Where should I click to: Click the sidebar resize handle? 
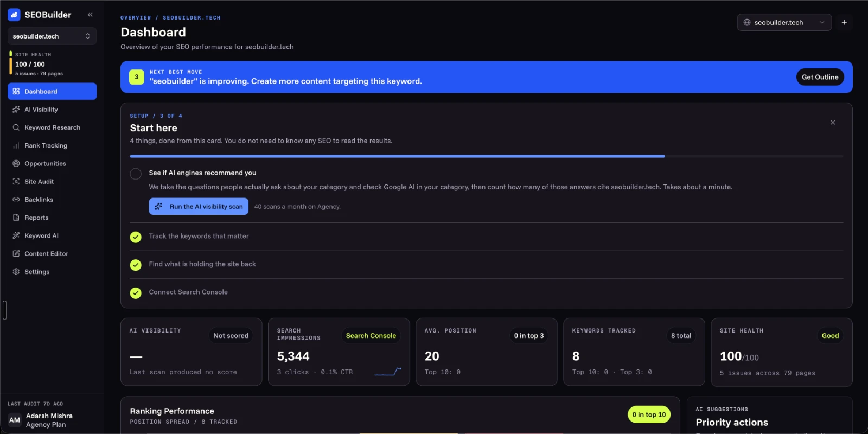click(4, 310)
